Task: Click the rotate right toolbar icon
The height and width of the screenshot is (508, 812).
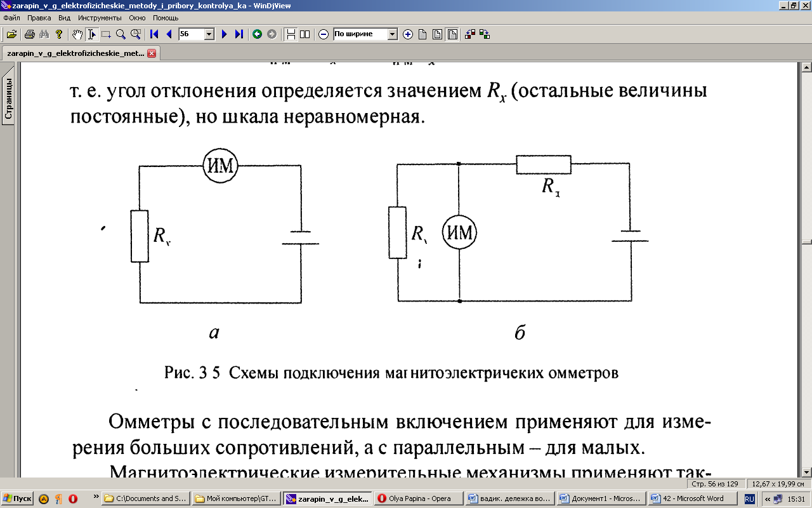Action: pos(485,34)
